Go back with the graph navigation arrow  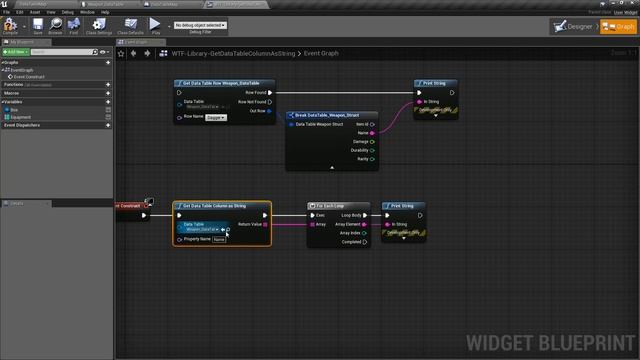133,53
